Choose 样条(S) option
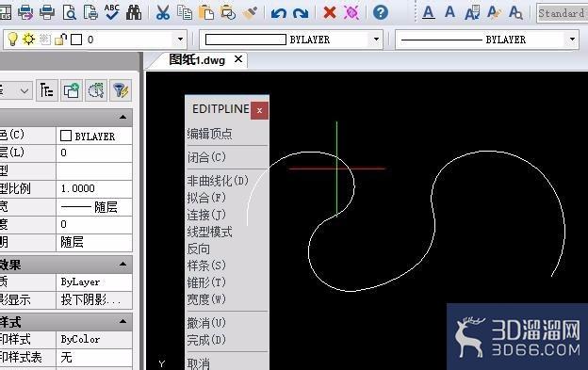Viewport: 588px width, 370px height. pos(206,265)
